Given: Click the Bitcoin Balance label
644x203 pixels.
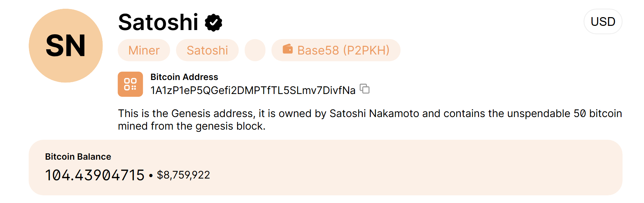Looking at the screenshot, I should point(78,157).
